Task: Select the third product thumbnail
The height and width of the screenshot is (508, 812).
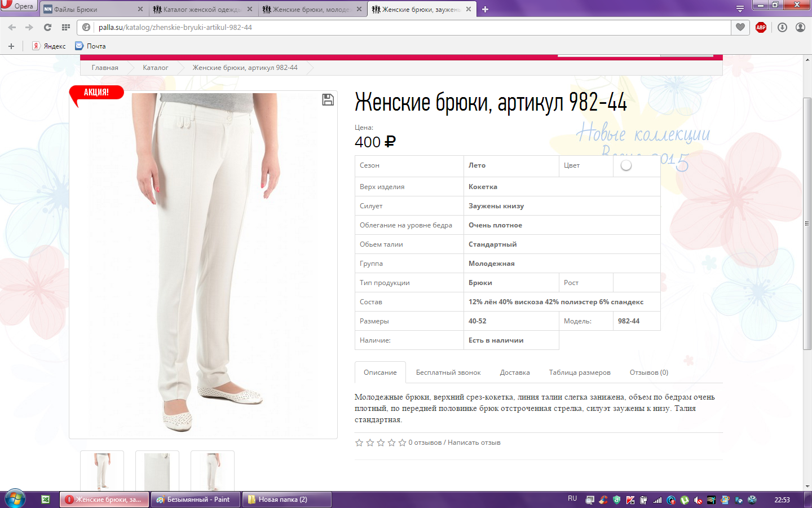Action: click(x=213, y=471)
